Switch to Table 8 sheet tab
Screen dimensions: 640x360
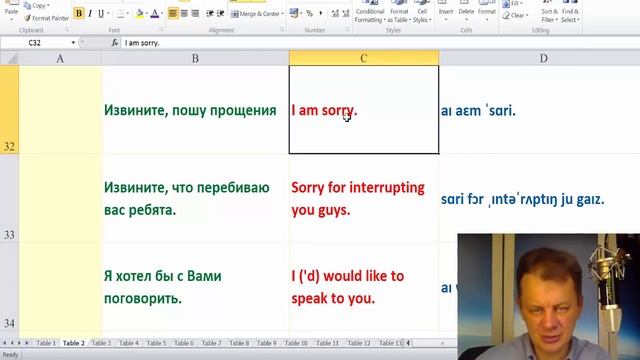point(239,343)
